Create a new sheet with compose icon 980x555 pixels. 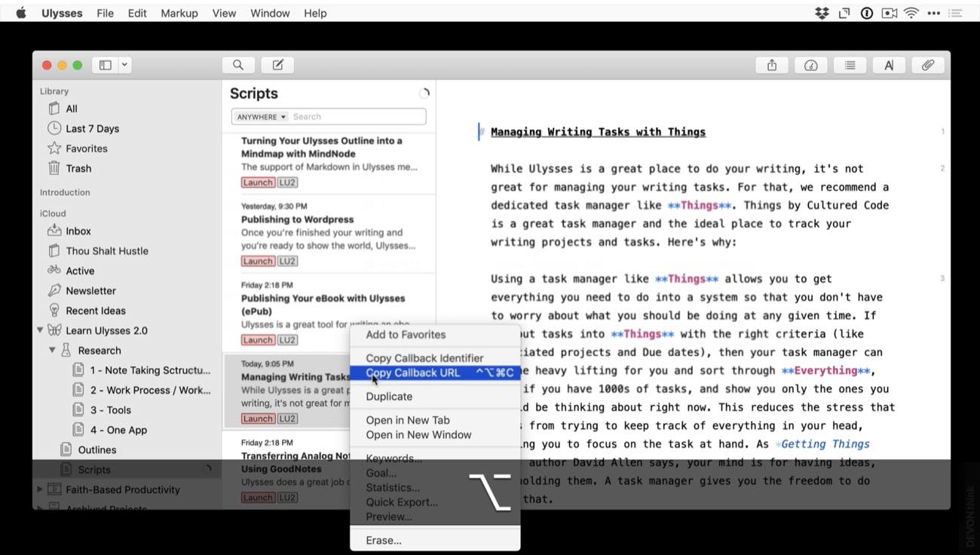277,65
